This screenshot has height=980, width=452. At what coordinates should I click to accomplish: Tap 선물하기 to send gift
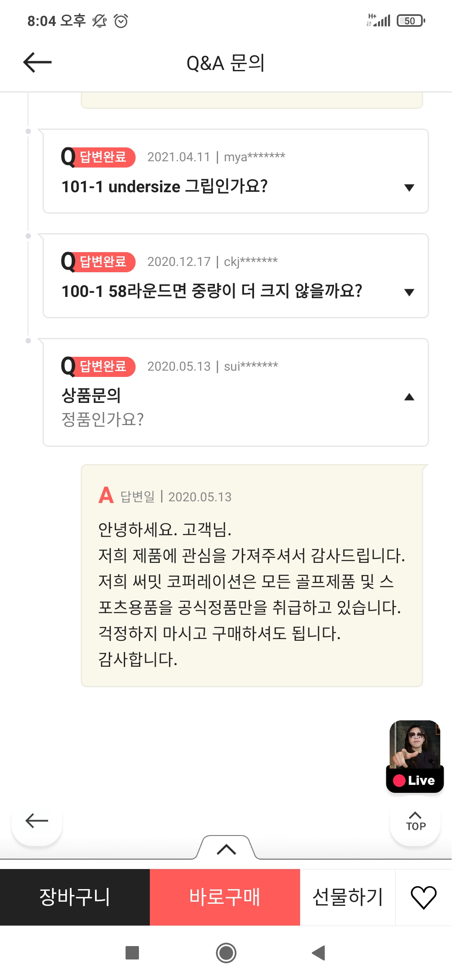coord(347,897)
